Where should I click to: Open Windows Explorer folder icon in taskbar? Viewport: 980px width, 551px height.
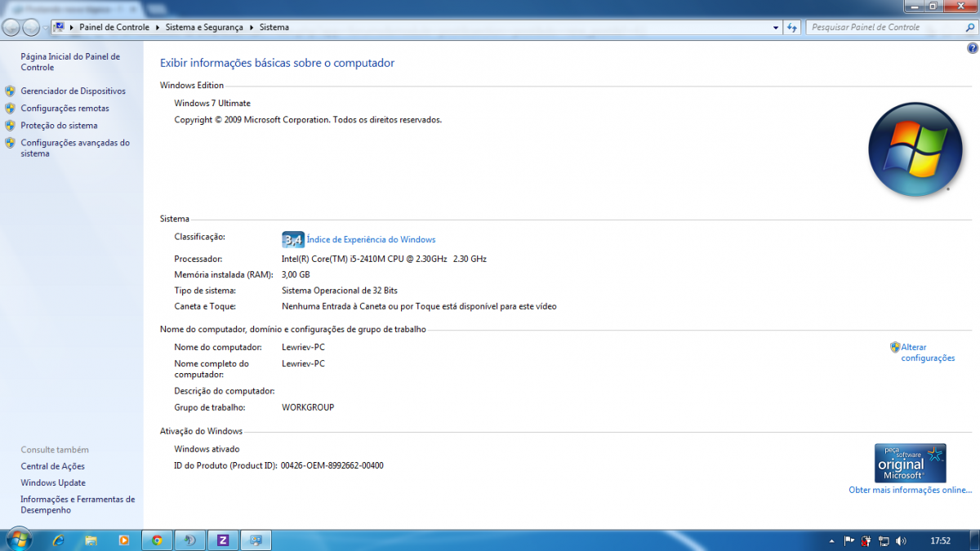click(91, 540)
